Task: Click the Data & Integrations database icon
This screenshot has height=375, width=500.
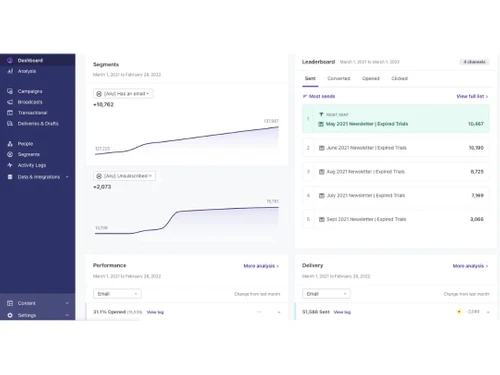Action: [10, 177]
